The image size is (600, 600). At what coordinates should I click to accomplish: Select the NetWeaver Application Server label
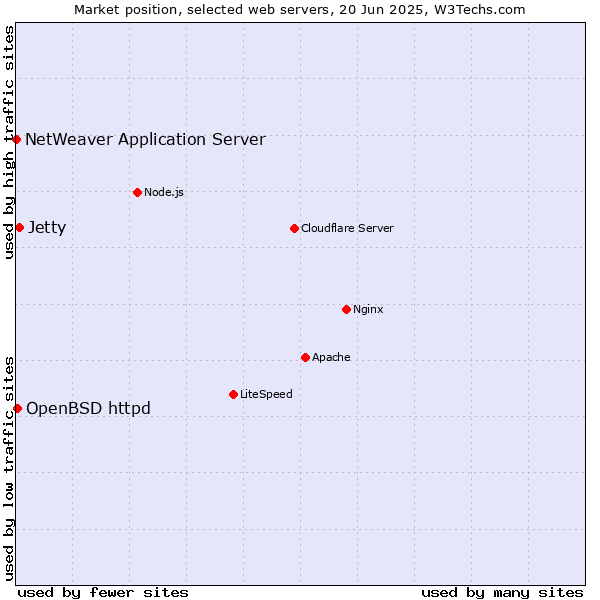(x=145, y=139)
